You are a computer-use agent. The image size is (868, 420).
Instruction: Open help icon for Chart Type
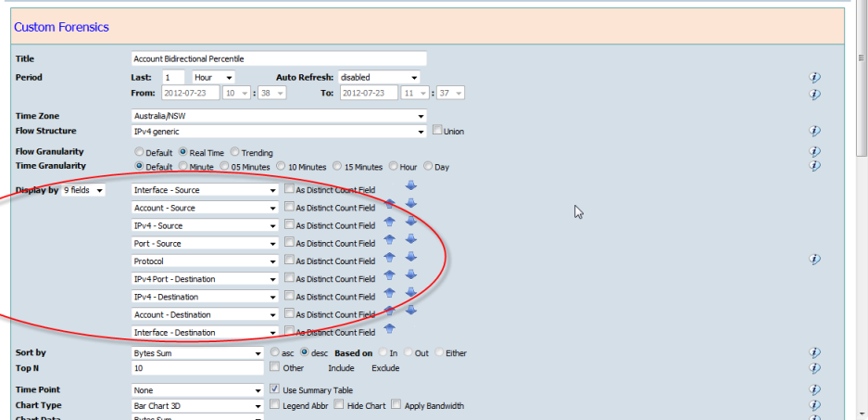point(814,405)
